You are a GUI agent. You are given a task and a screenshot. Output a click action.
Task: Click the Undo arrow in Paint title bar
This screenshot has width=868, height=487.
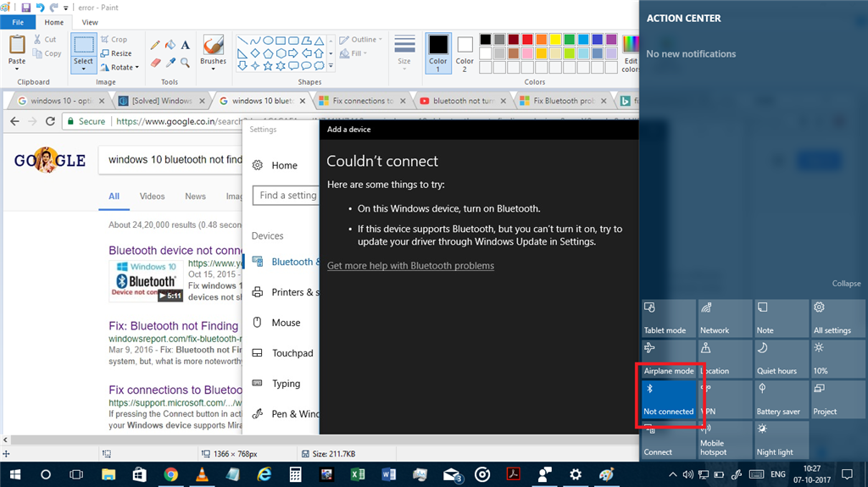40,8
